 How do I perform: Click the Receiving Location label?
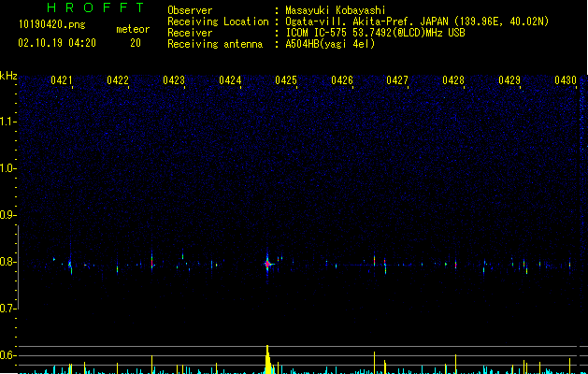(x=218, y=22)
